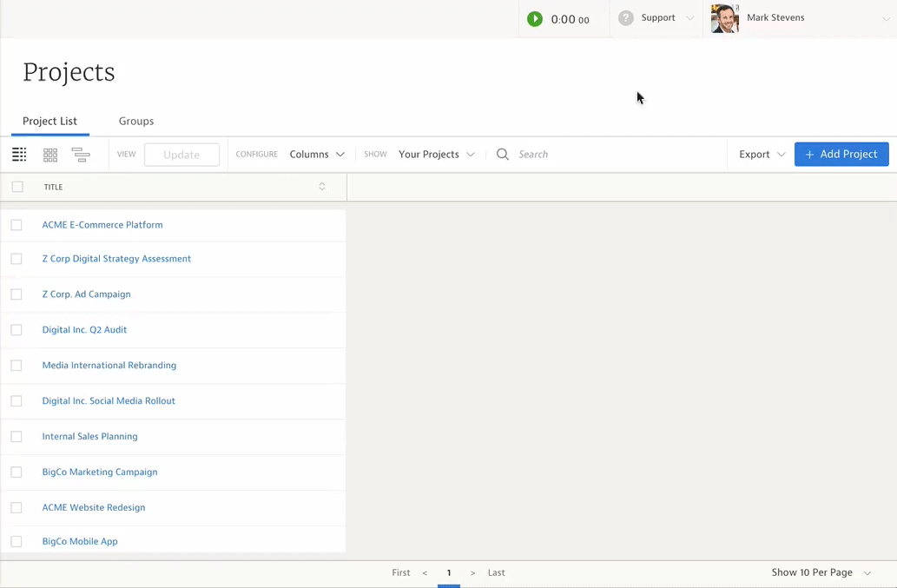
Task: Go to the next page arrow
Action: (x=472, y=573)
